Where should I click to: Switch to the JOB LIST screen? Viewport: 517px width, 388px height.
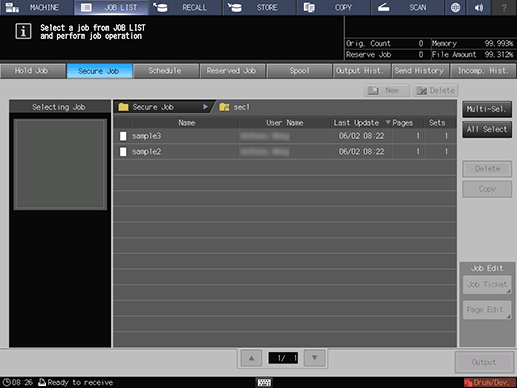[x=111, y=7]
